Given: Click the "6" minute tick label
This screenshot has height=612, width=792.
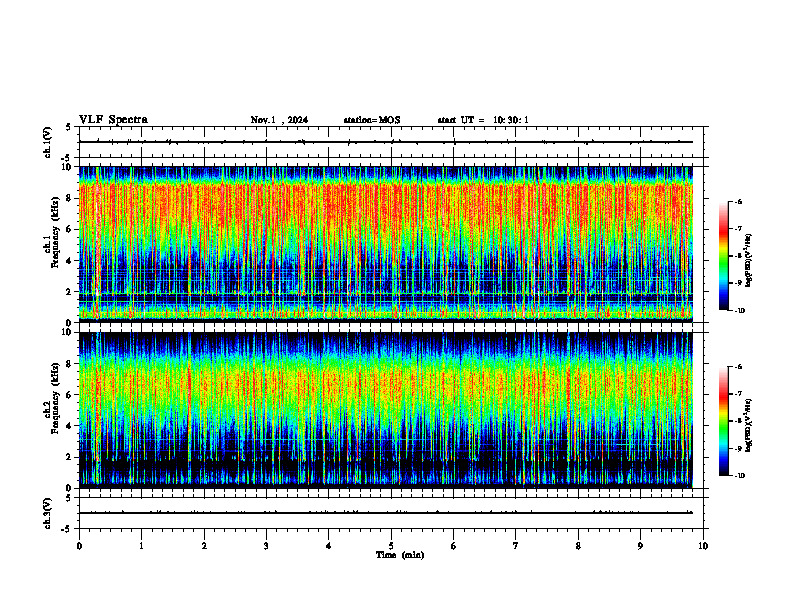Looking at the screenshot, I should tap(454, 546).
